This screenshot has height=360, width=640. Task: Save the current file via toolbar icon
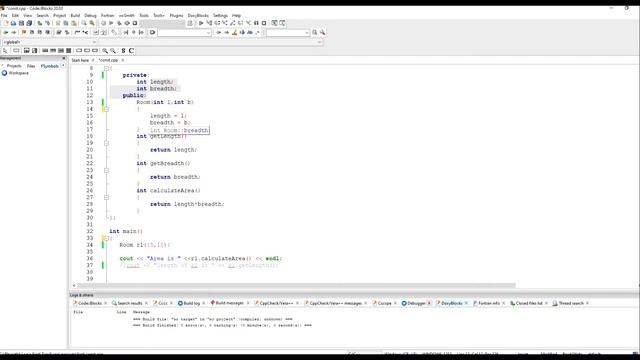point(21,23)
